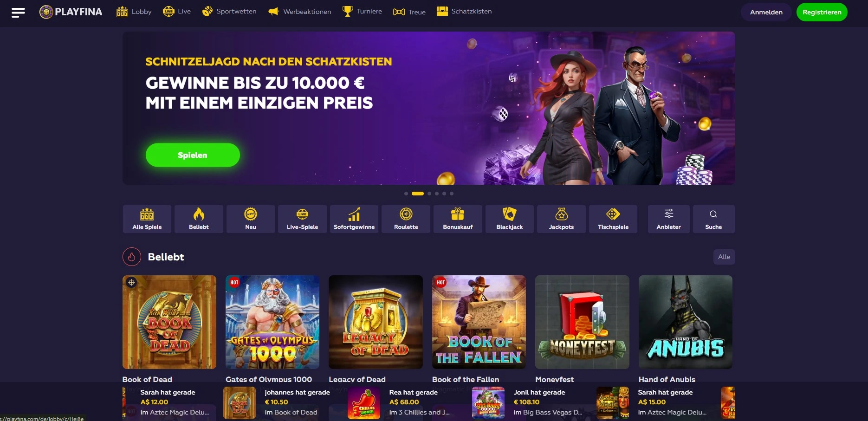The width and height of the screenshot is (868, 421).
Task: Open the Jackpots category
Action: click(561, 219)
